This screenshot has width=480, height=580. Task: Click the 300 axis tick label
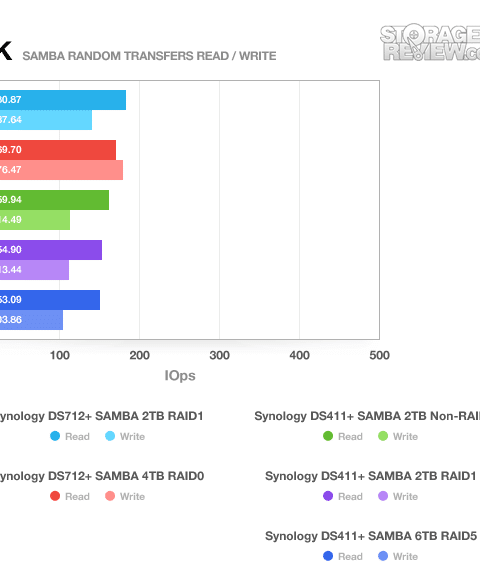pyautogui.click(x=219, y=355)
